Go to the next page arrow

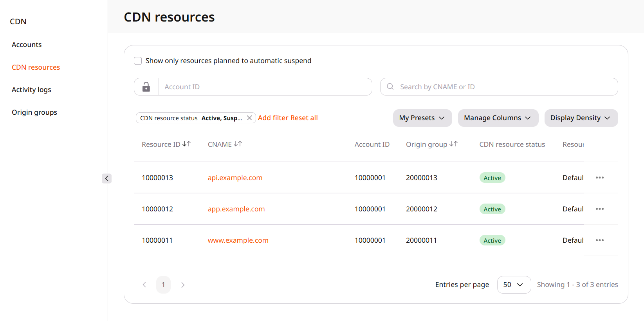[183, 285]
